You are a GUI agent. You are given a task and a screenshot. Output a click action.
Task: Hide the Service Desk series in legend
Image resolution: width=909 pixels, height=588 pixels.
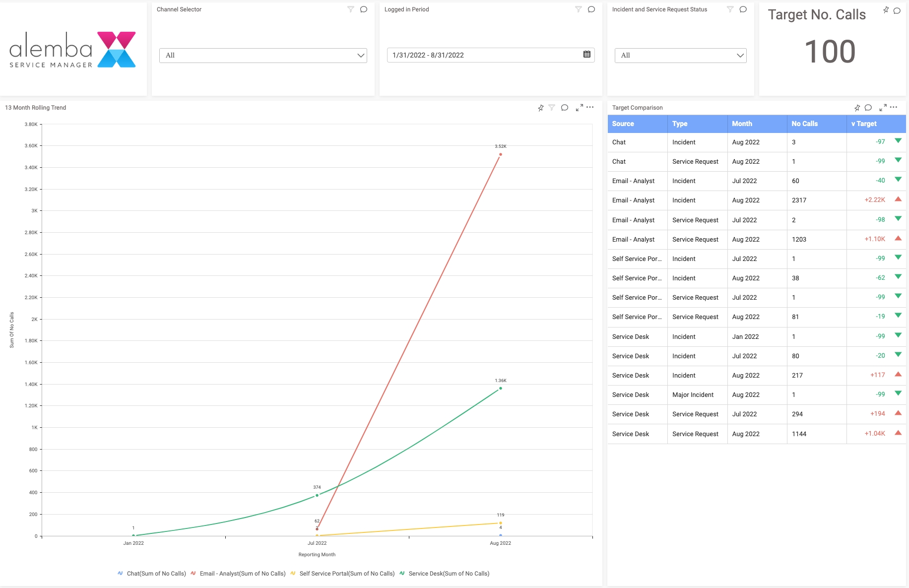(x=444, y=574)
